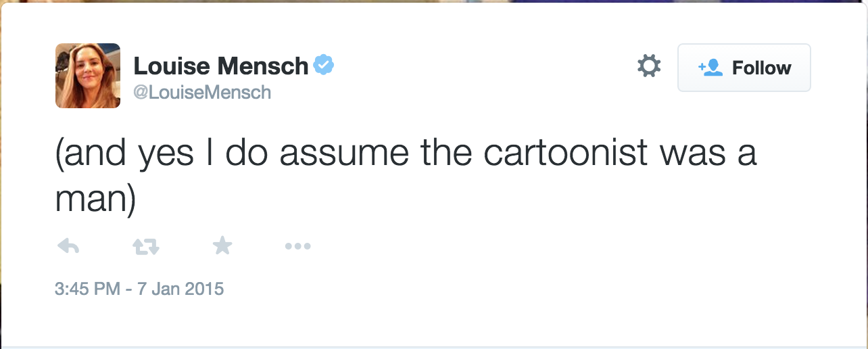Open the gear settings dropdown
Screen dimensions: 868x349
(x=649, y=66)
